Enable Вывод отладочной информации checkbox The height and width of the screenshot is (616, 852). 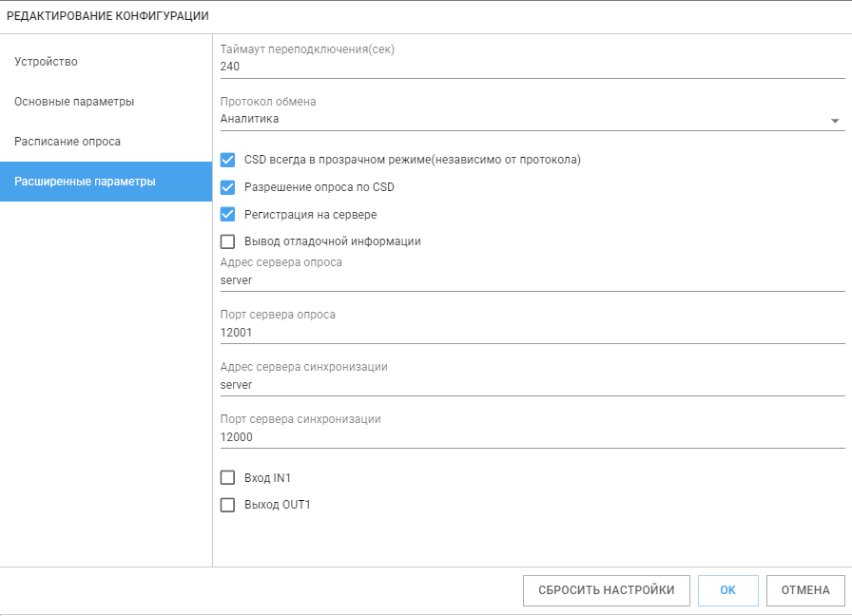(x=227, y=241)
